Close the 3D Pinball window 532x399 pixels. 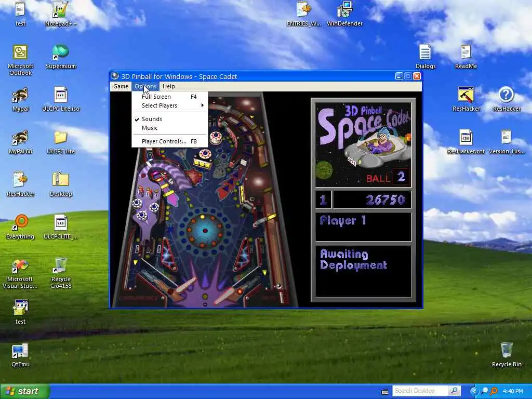tap(417, 76)
